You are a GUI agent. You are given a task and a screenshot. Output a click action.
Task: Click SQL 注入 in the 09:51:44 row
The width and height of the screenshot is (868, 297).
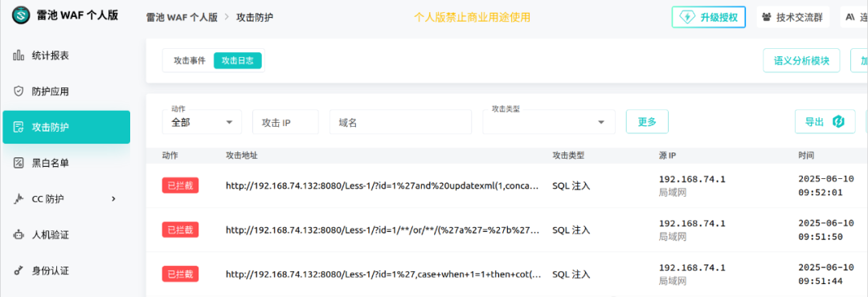point(571,274)
